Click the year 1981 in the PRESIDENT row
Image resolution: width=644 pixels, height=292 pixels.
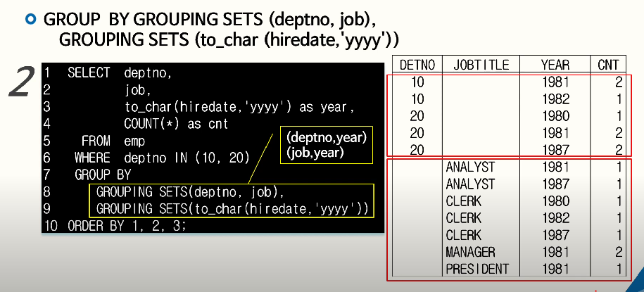click(555, 269)
